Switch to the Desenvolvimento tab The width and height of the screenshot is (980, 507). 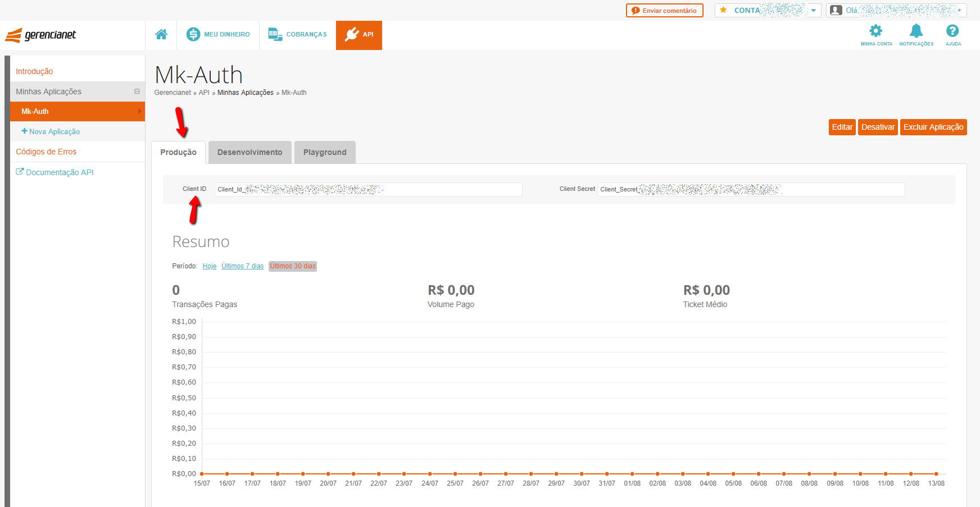250,152
